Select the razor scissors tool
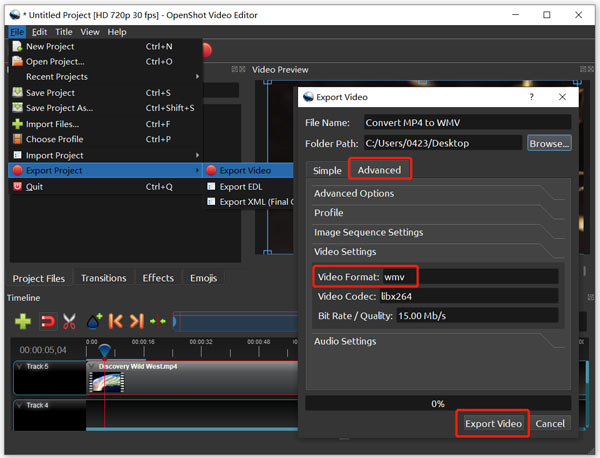 coord(69,321)
